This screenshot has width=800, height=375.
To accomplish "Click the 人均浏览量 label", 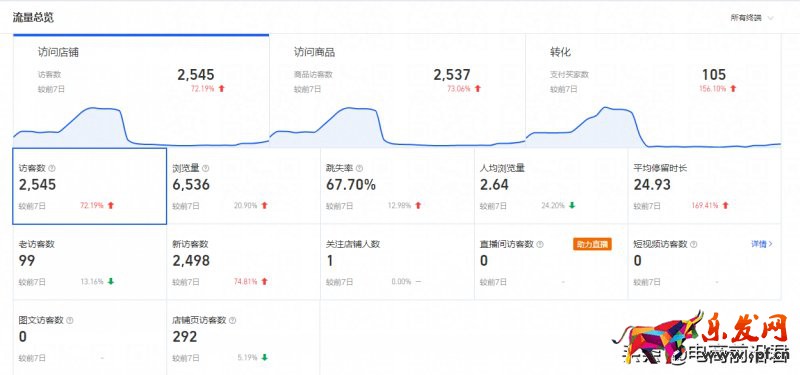I will point(502,168).
